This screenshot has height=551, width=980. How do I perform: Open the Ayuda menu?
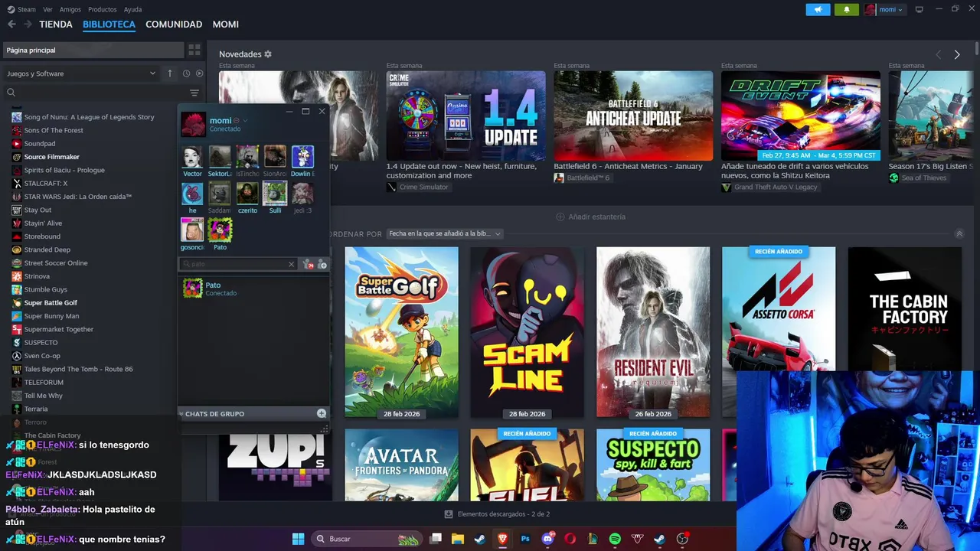tap(132, 9)
